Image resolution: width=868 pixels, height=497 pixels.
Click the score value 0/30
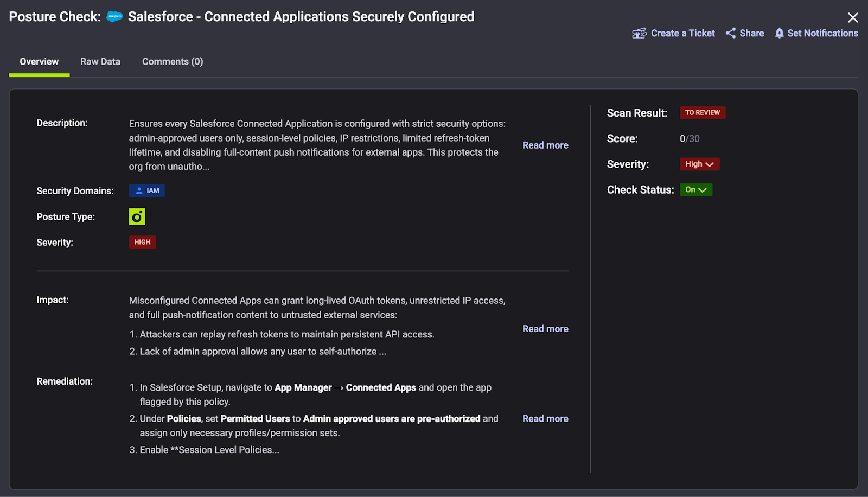pyautogui.click(x=690, y=139)
